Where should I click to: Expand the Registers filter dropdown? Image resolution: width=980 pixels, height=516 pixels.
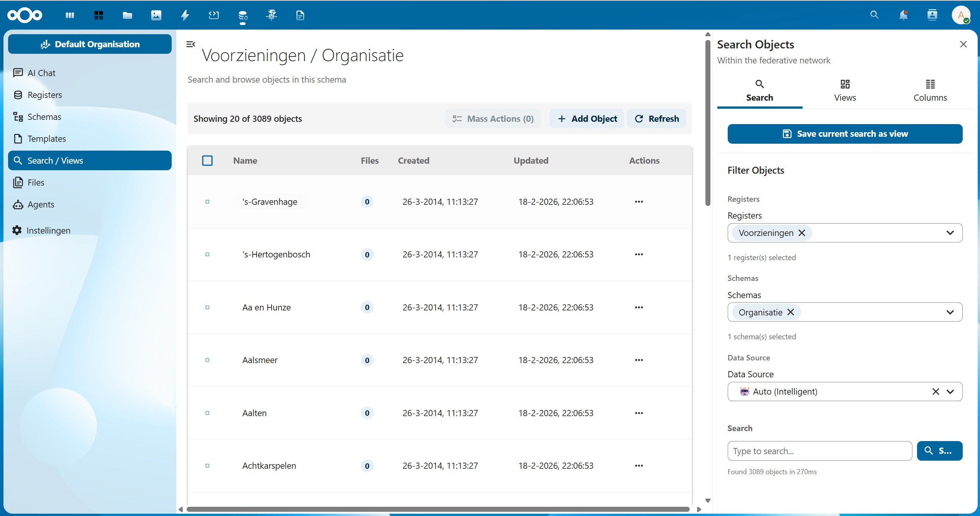(951, 232)
